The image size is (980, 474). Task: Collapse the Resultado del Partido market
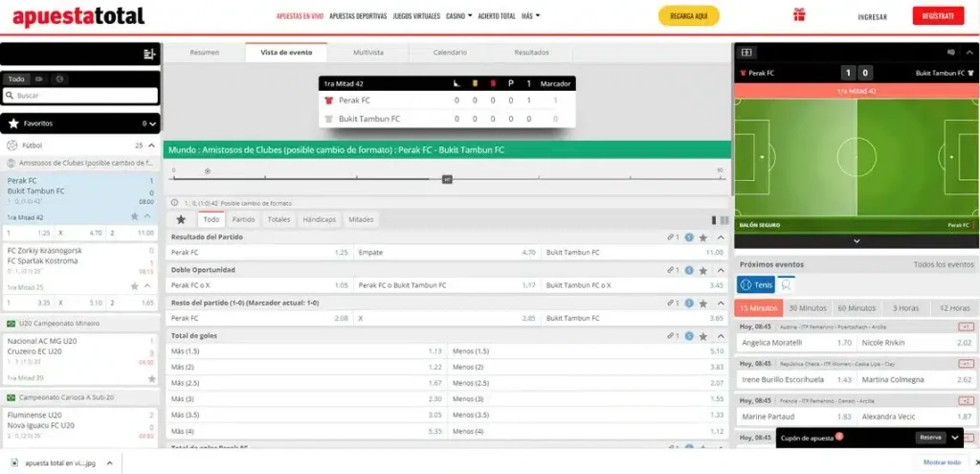(x=721, y=237)
